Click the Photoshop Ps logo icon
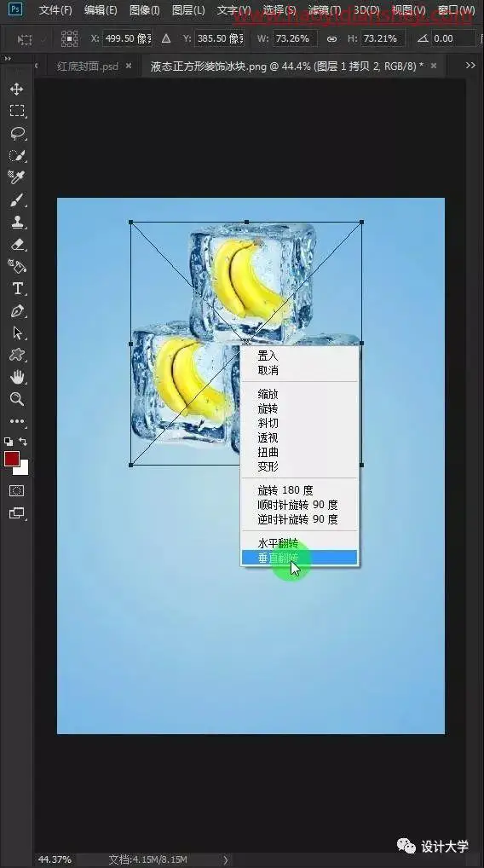The width and height of the screenshot is (484, 868). [x=15, y=9]
